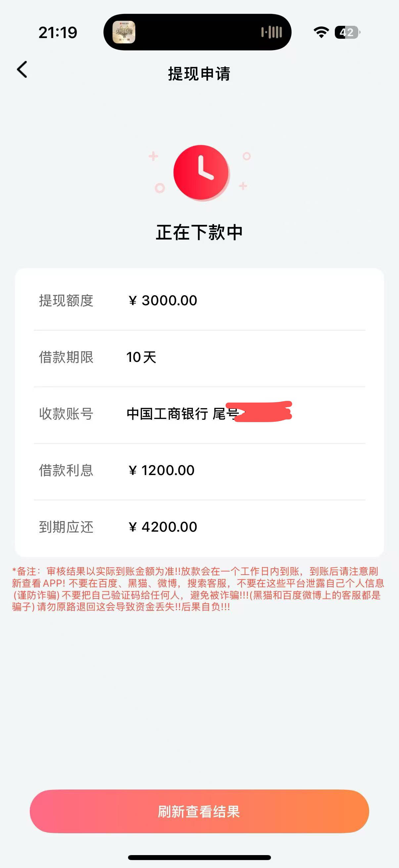Open the app thumbnail in Dynamic Island

(x=124, y=32)
